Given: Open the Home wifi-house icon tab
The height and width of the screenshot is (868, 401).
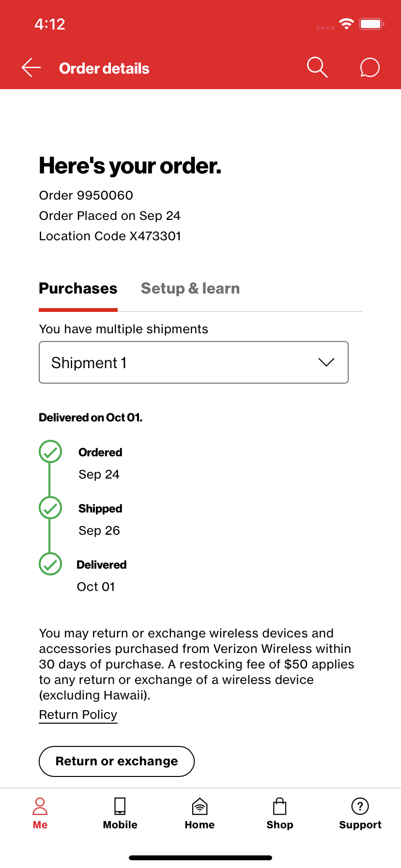Looking at the screenshot, I should (200, 813).
